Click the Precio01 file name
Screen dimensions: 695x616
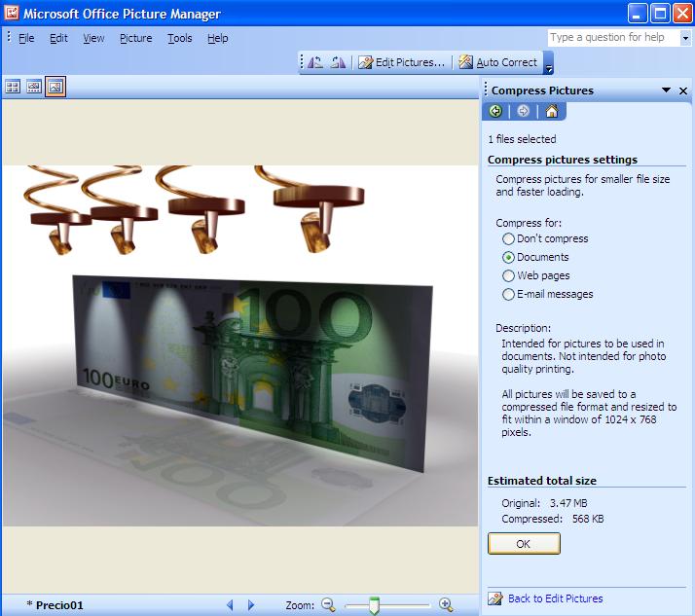coord(59,605)
